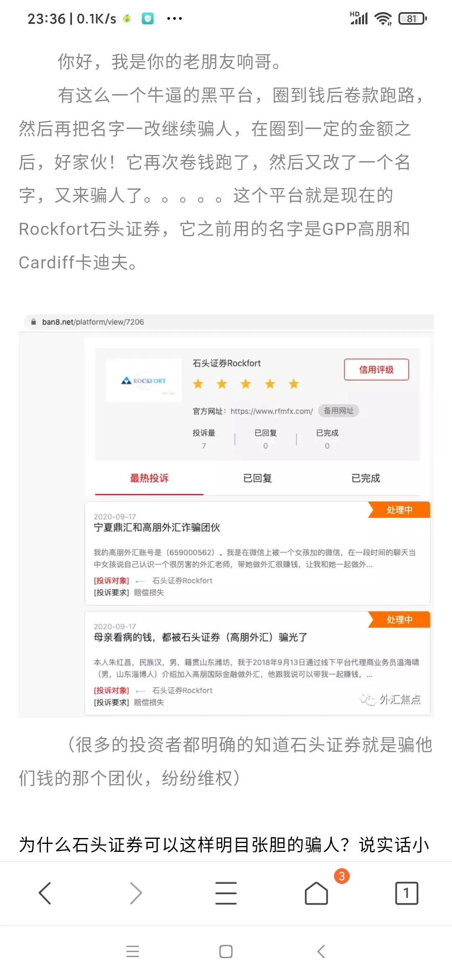The image size is (452, 980).
Task: Open the rfmfx.com official website link
Action: click(272, 411)
